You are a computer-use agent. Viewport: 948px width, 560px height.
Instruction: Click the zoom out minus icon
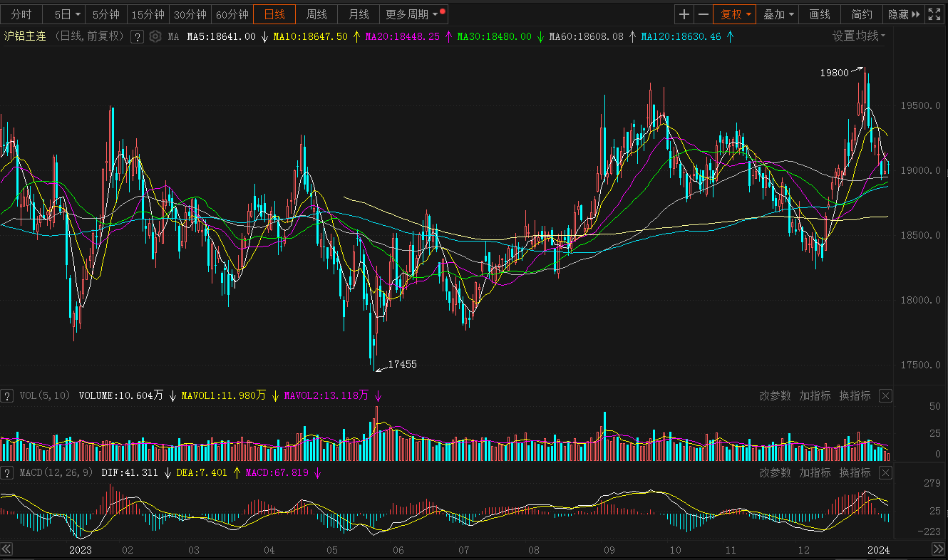pos(703,14)
